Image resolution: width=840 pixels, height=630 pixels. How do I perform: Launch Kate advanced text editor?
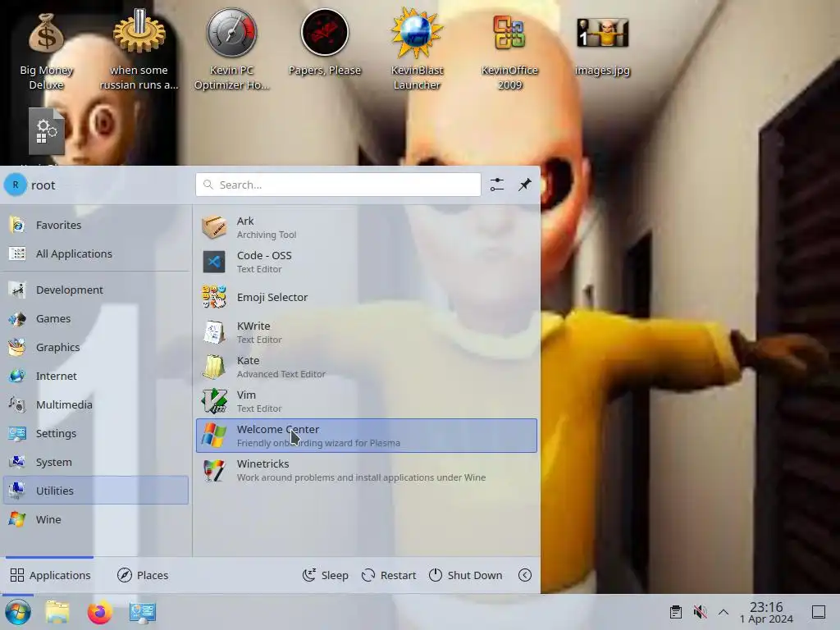(x=367, y=367)
